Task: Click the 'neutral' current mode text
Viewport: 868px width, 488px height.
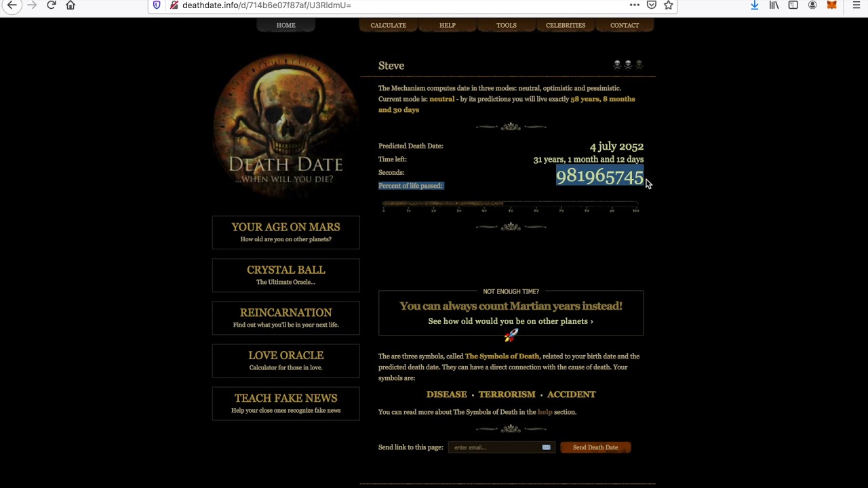Action: tap(441, 99)
